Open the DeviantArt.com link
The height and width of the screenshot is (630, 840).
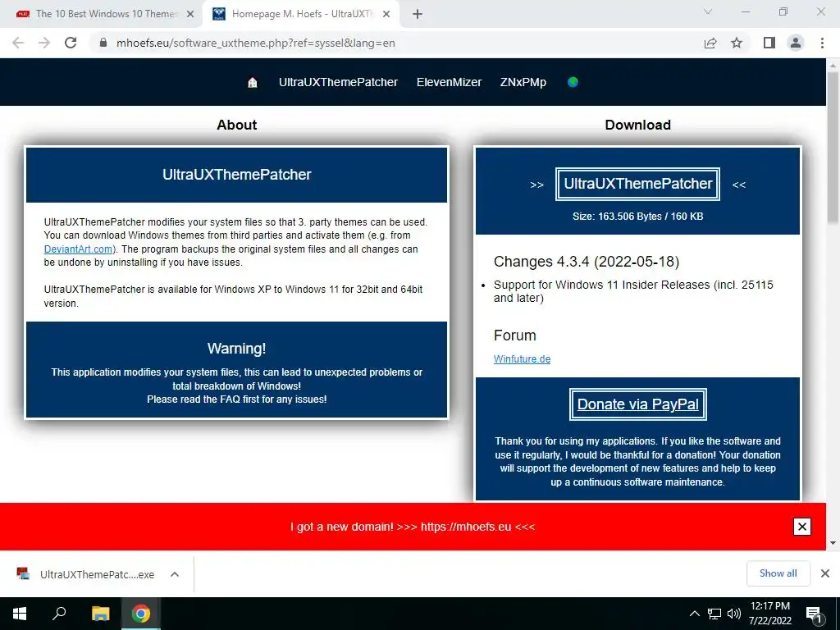coord(78,249)
